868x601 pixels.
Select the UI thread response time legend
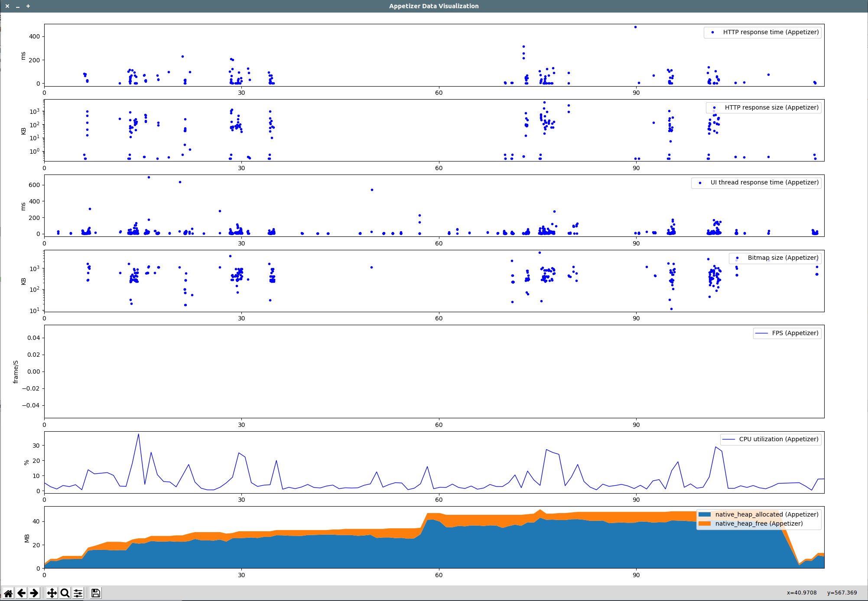pyautogui.click(x=764, y=182)
